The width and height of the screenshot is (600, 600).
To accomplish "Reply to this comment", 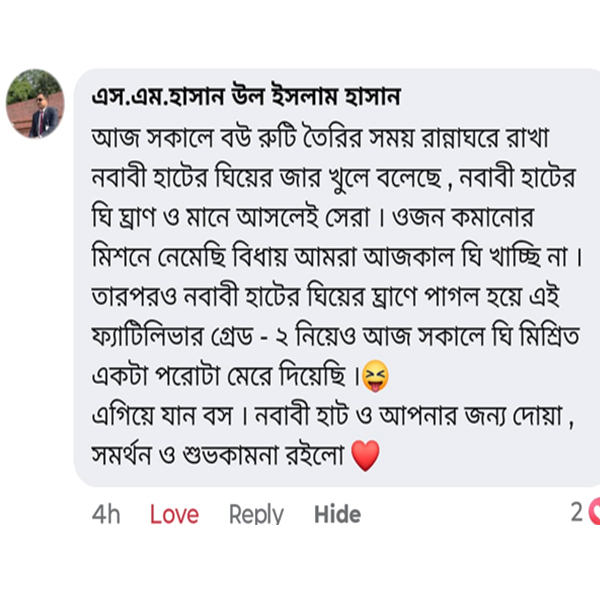I will [x=256, y=514].
